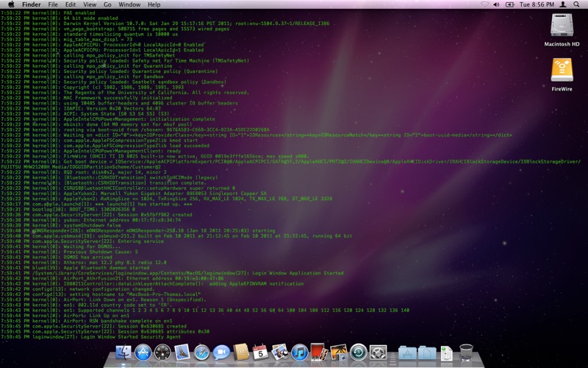Image resolution: width=588 pixels, height=368 pixels.
Task: Click the 'Apple Bluetooth daemon started' line
Action: (75, 268)
